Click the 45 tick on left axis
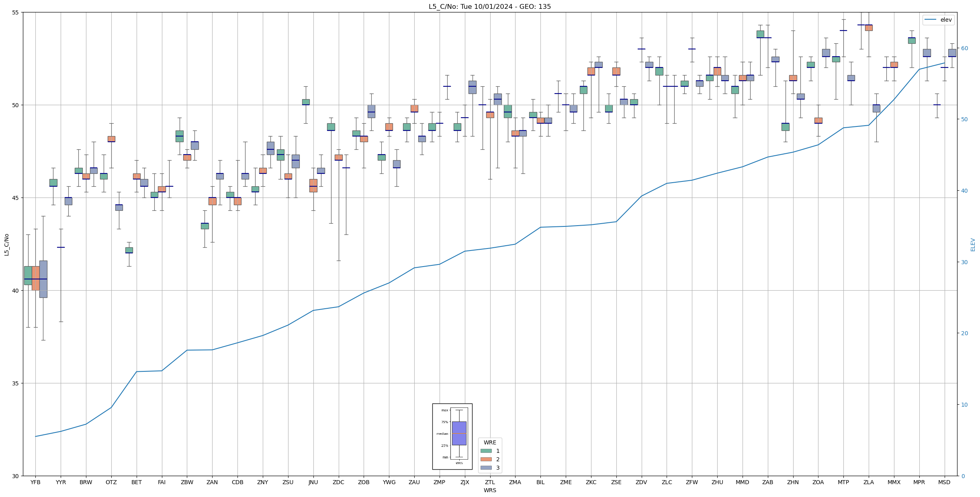The height and width of the screenshot is (497, 980). [x=15, y=198]
